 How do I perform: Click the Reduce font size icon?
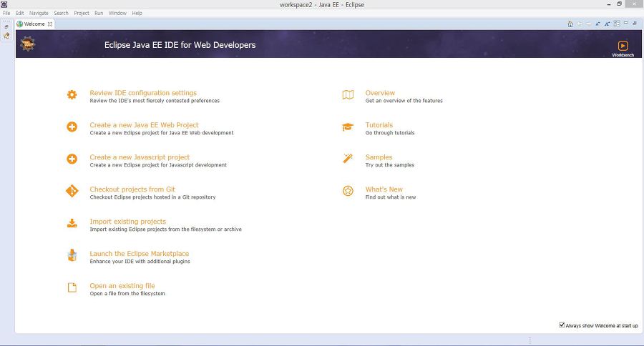pos(597,24)
